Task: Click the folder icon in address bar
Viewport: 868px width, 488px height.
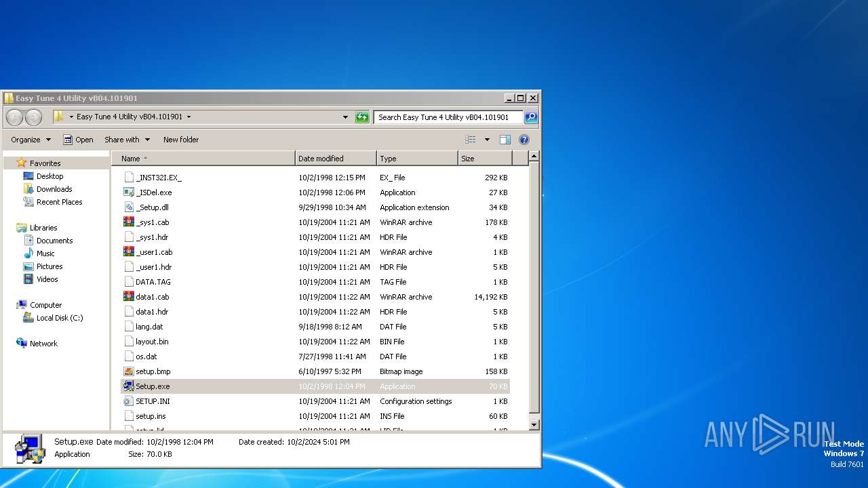Action: (58, 117)
